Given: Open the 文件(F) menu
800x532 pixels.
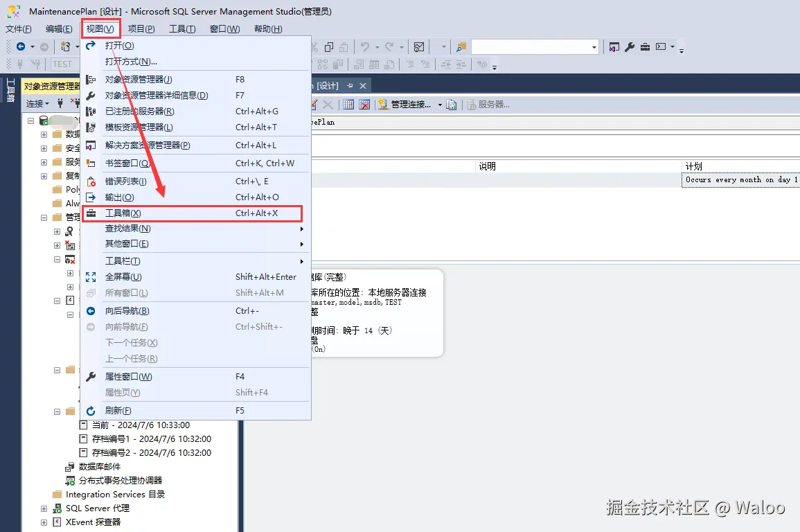Looking at the screenshot, I should [19, 29].
